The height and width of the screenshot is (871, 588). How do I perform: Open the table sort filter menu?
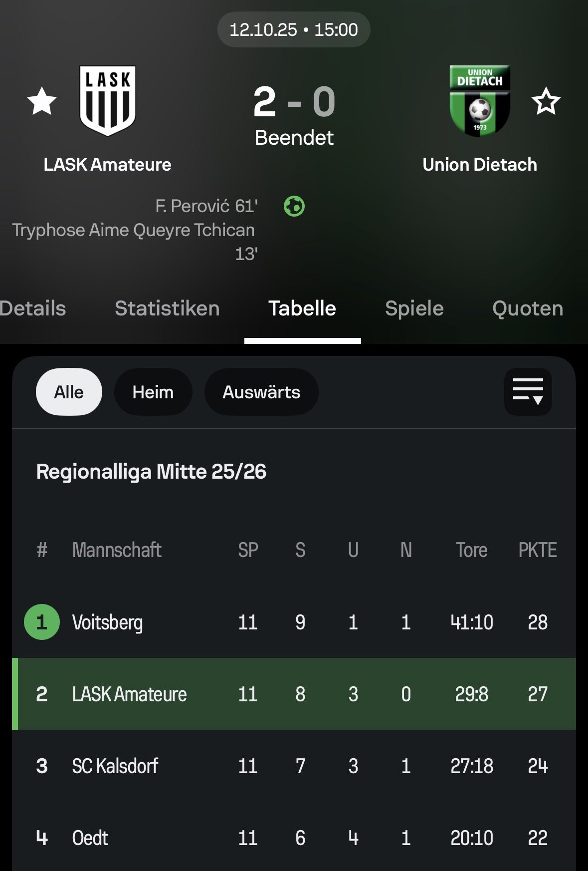(528, 392)
